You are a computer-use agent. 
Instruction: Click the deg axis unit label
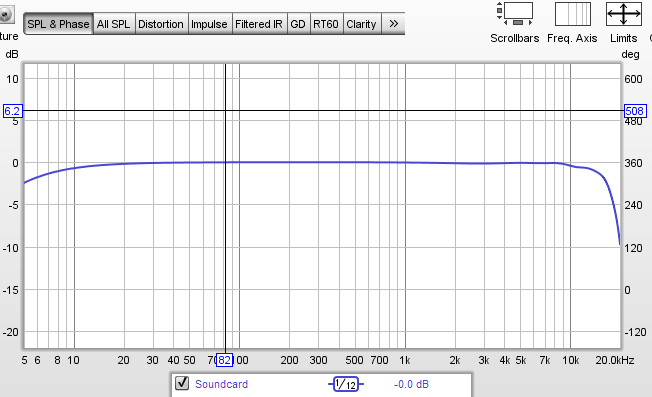(630, 54)
